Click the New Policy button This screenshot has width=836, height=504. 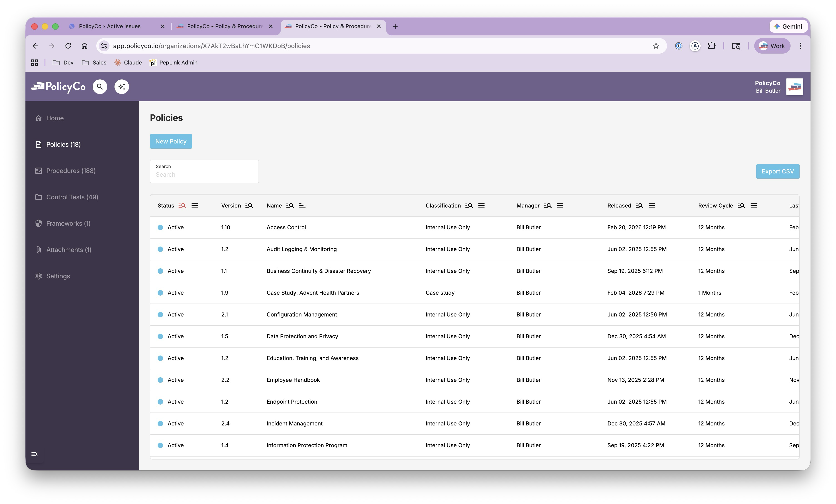tap(171, 141)
